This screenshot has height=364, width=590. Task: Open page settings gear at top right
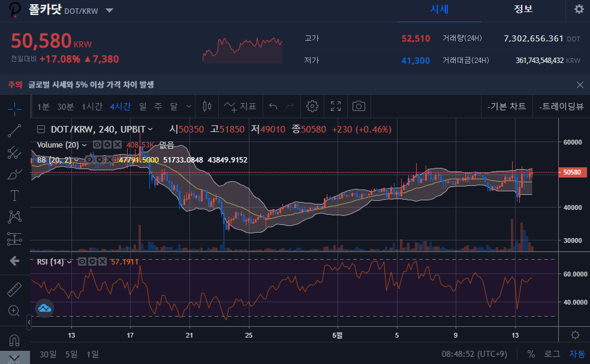(x=579, y=9)
